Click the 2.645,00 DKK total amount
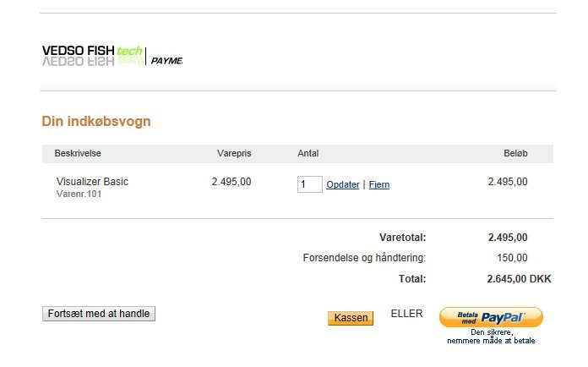This screenshot has height=367, width=588. 519,279
